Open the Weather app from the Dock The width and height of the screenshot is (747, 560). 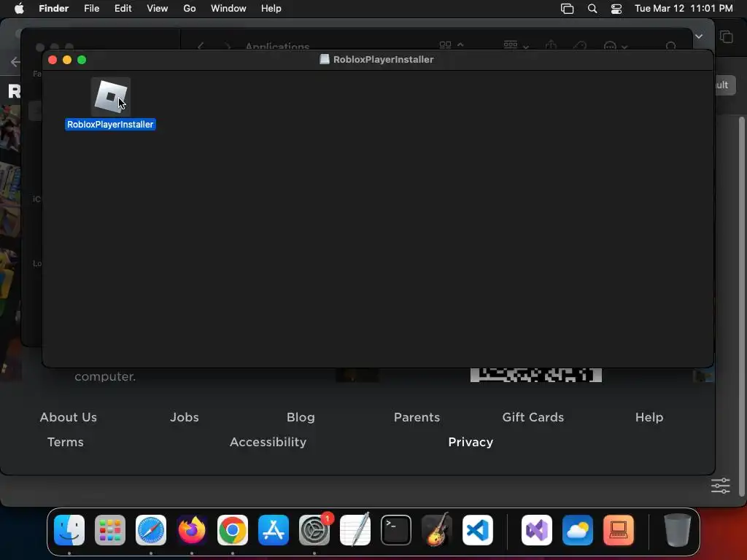[x=578, y=530]
